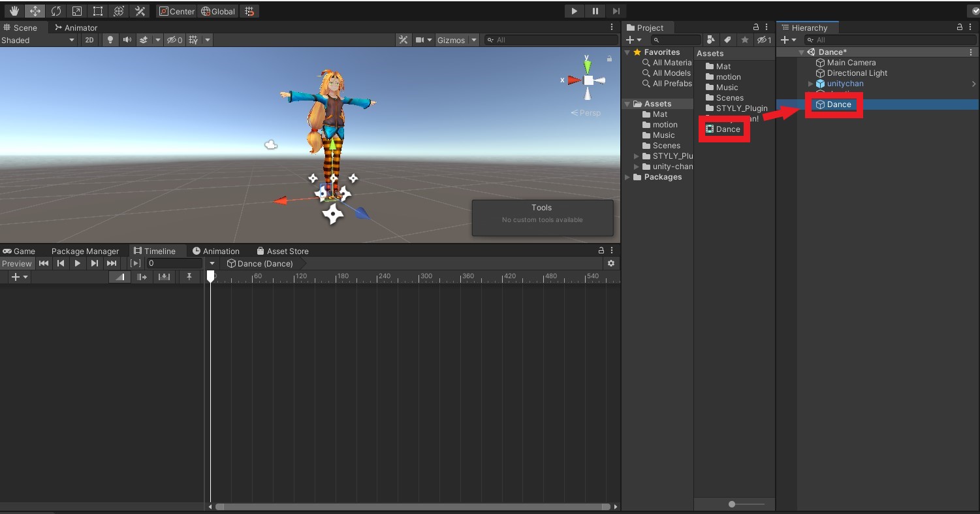Viewport: 980px width, 514px height.
Task: Go to previous frame in Timeline
Action: coord(61,263)
